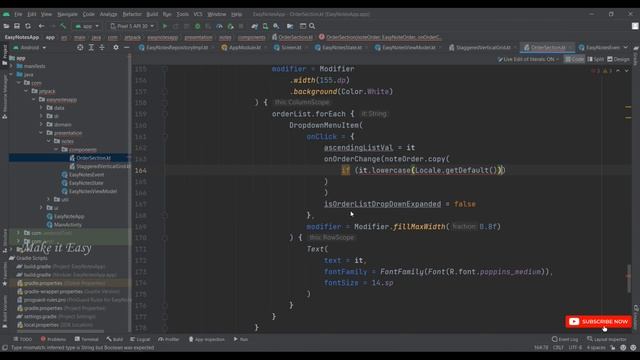This screenshot has width=640, height=360.
Task: Go to previous highlighted error arrow
Action: pyautogui.click(x=618, y=71)
